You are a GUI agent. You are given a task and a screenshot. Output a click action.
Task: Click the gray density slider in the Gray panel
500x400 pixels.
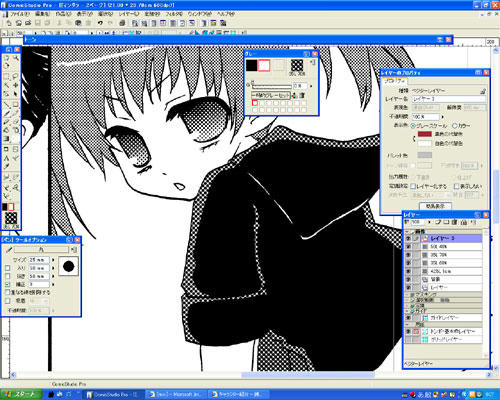click(x=271, y=86)
